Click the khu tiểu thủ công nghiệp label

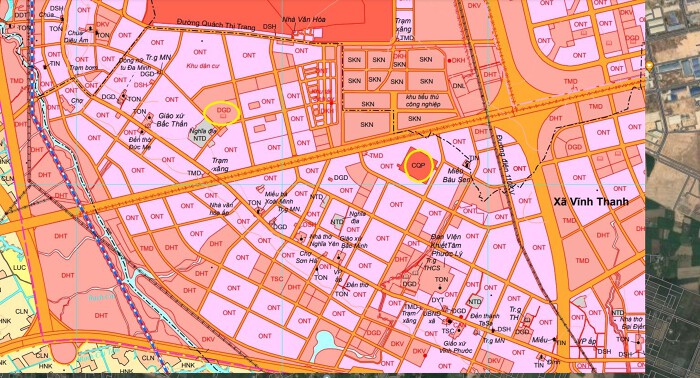422,100
